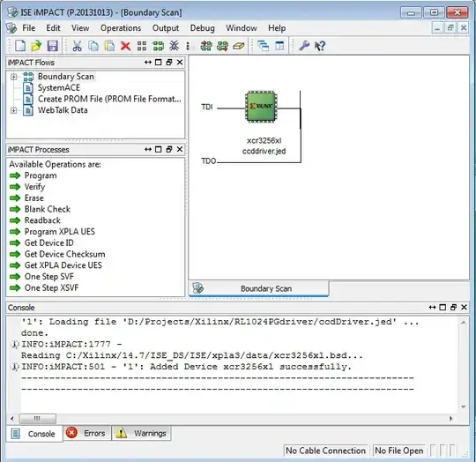This screenshot has height=462, width=476.
Task: Click the four-squares grid toolbar icon
Action: pyautogui.click(x=141, y=46)
